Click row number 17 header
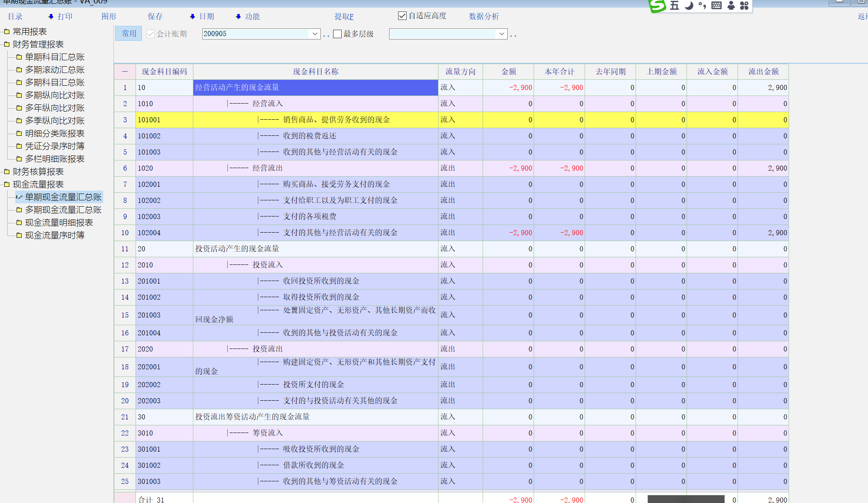The width and height of the screenshot is (868, 503). (125, 349)
